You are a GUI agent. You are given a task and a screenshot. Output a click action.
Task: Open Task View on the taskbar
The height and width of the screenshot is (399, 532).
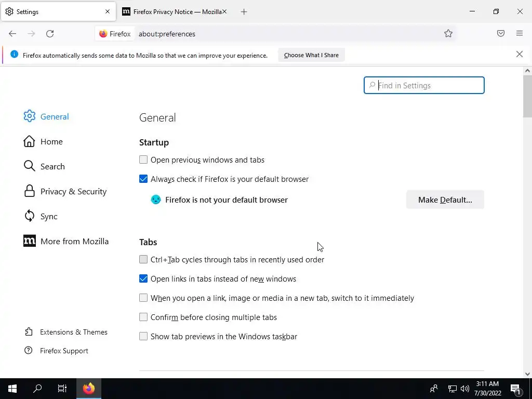pyautogui.click(x=62, y=389)
